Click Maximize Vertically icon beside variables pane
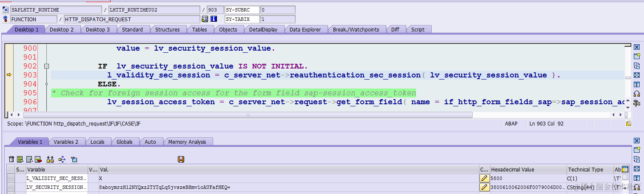The height and width of the screenshot is (194, 644). [637, 178]
